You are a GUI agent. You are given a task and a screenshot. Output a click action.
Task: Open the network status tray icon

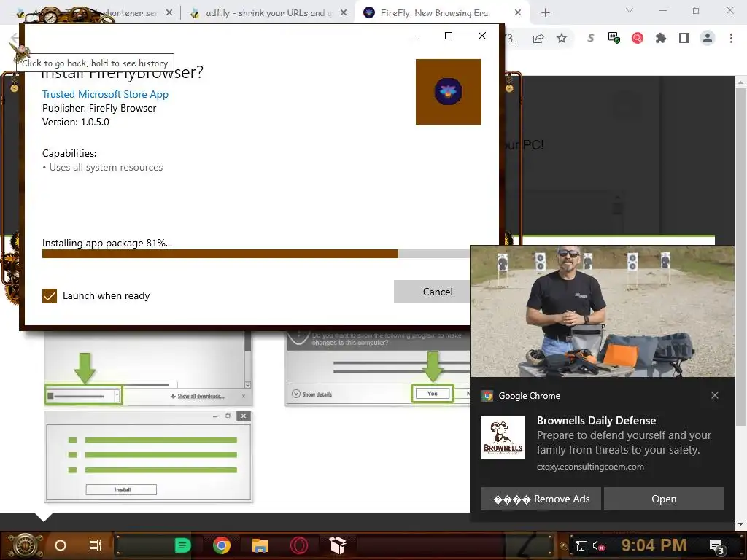coord(581,545)
